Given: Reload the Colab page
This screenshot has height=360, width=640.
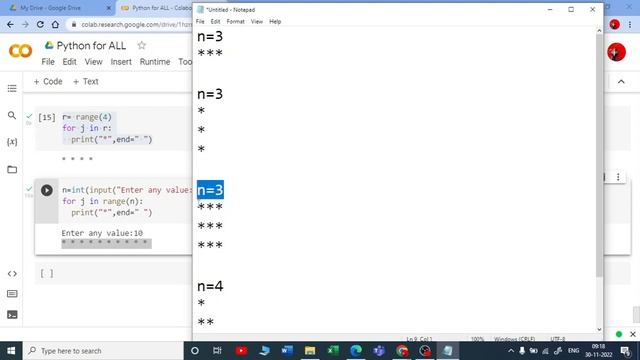Looking at the screenshot, I should pyautogui.click(x=40, y=24).
